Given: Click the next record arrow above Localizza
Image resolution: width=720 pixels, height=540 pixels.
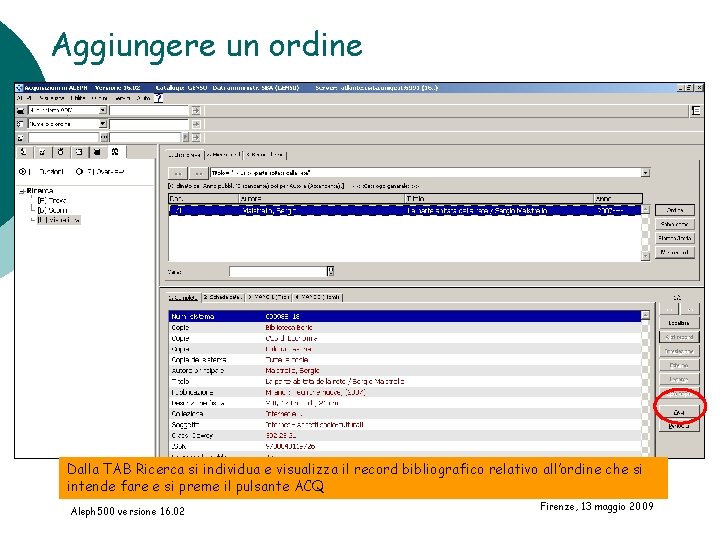Looking at the screenshot, I should tap(689, 309).
